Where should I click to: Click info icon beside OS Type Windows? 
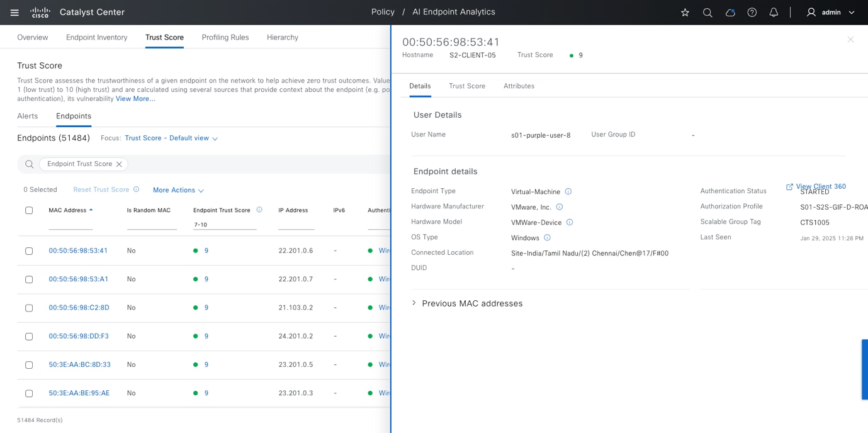click(547, 238)
